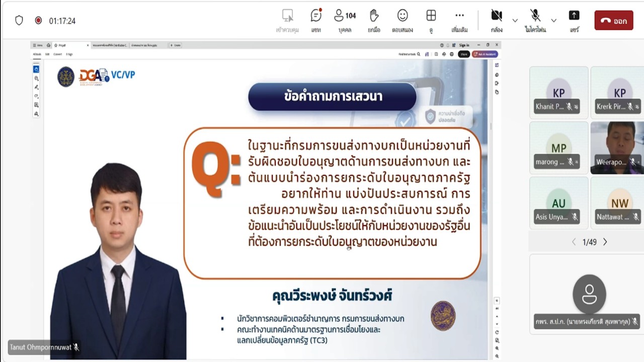Choose the Add text box tool in Acrobat
The height and width of the screenshot is (362, 644).
pyautogui.click(x=36, y=105)
